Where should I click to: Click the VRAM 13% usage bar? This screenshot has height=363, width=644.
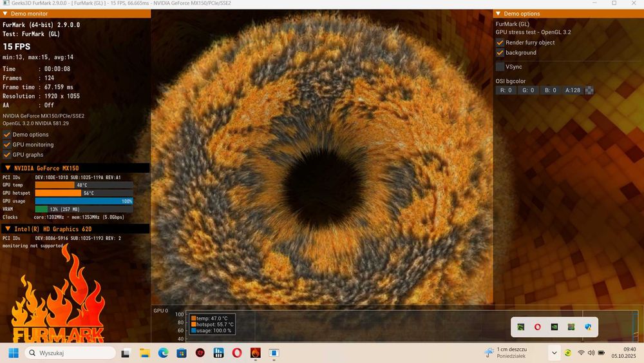pyautogui.click(x=84, y=210)
